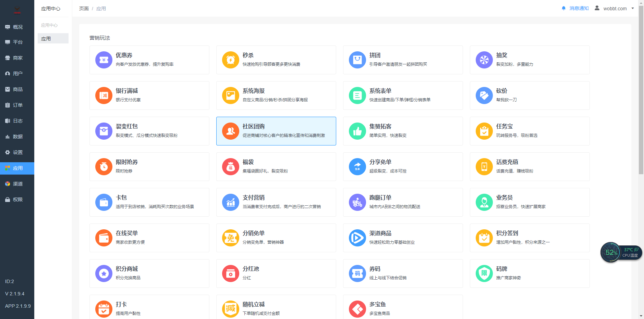Expand the wobbt.com account dropdown
This screenshot has height=319, width=644.
point(632,8)
